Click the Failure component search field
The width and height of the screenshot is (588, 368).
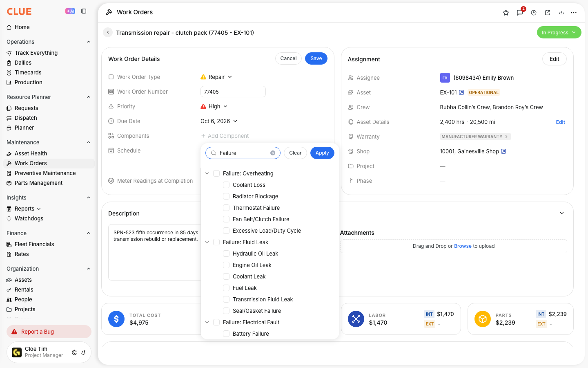243,153
